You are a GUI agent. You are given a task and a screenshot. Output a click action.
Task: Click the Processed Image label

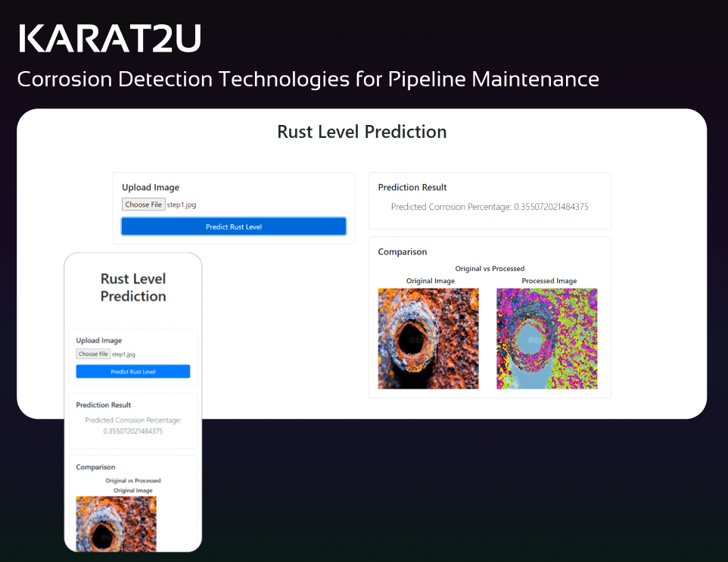(549, 281)
